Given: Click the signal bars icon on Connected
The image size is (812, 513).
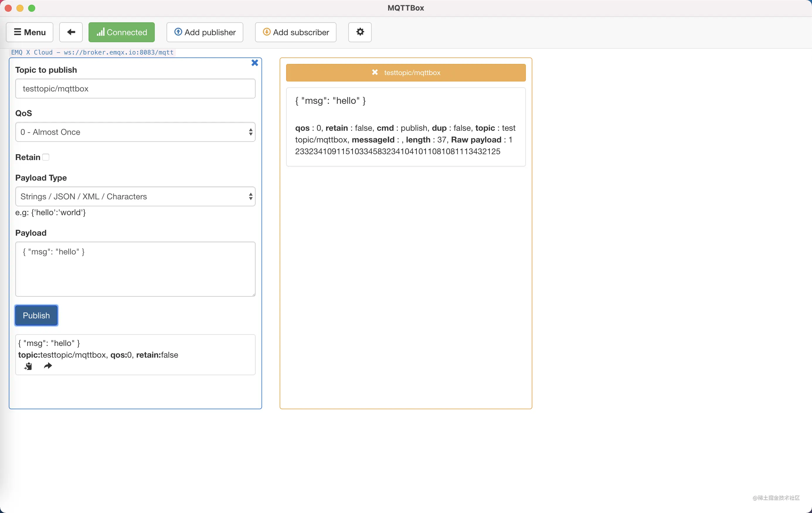Looking at the screenshot, I should (101, 32).
